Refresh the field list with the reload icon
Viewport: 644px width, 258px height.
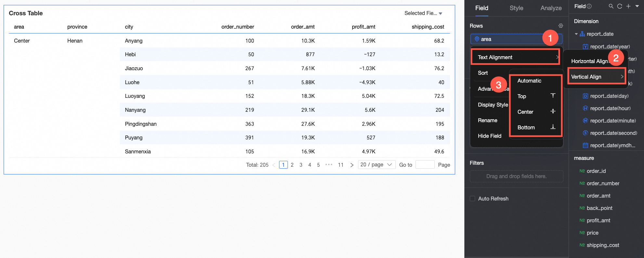(620, 6)
